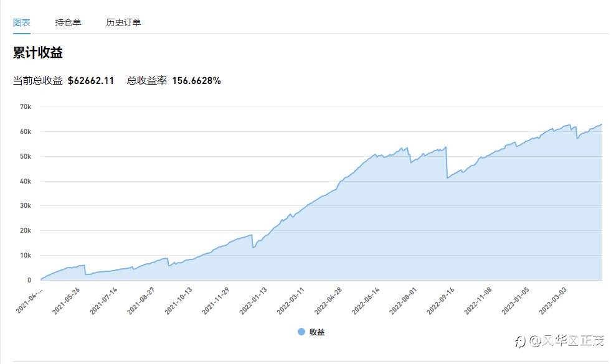The width and height of the screenshot is (611, 364).
Task: Select the 累计收益 heading
Action: [x=38, y=52]
